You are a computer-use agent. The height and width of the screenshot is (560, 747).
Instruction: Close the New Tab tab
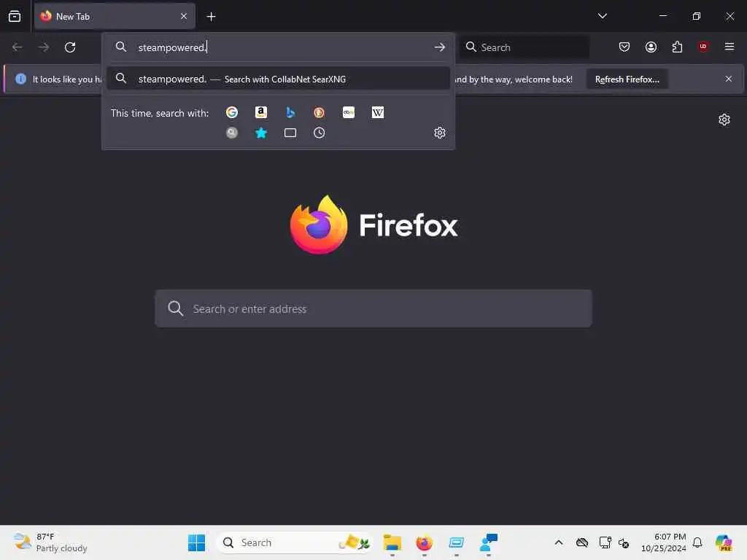(184, 16)
